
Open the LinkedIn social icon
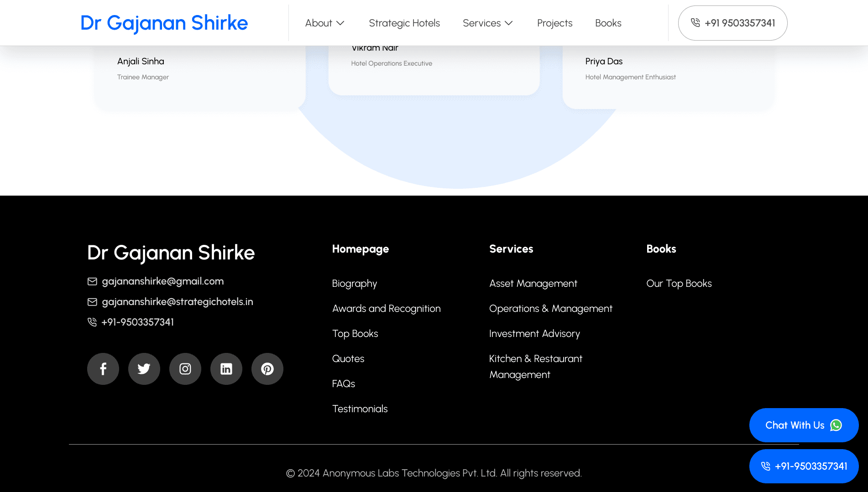click(226, 369)
